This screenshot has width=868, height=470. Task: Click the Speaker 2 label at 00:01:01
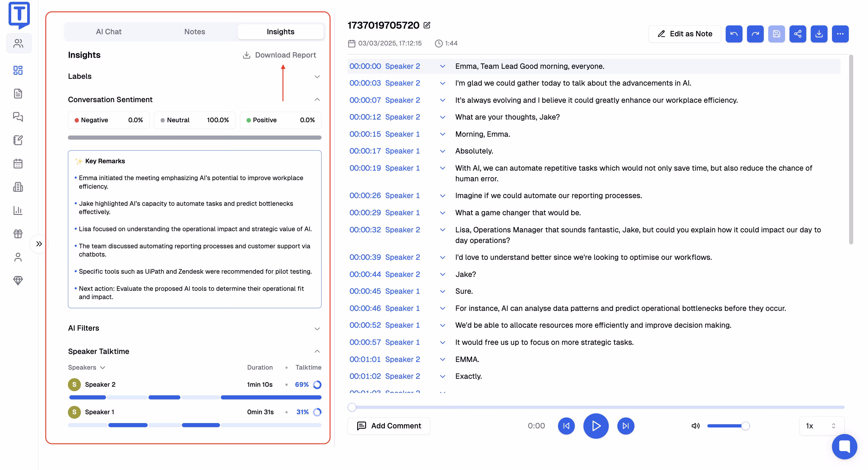pos(402,359)
